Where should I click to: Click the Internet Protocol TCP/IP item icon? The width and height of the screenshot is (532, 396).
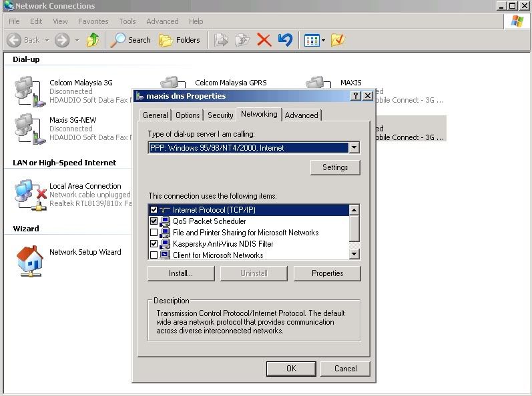coord(165,210)
